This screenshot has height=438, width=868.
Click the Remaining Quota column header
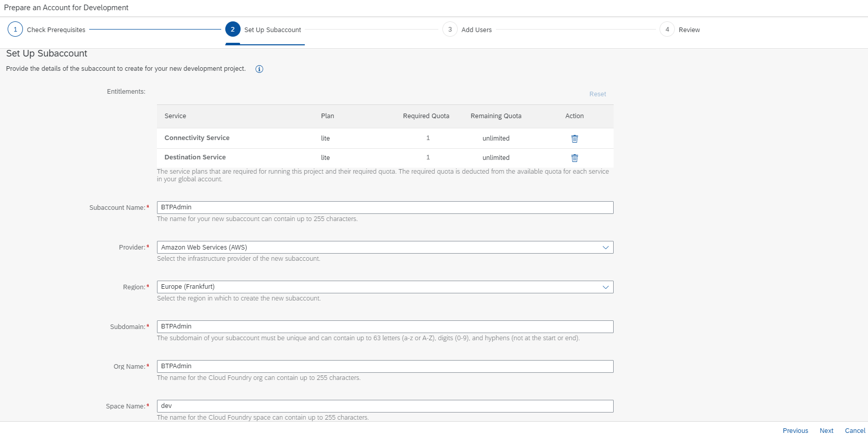495,116
